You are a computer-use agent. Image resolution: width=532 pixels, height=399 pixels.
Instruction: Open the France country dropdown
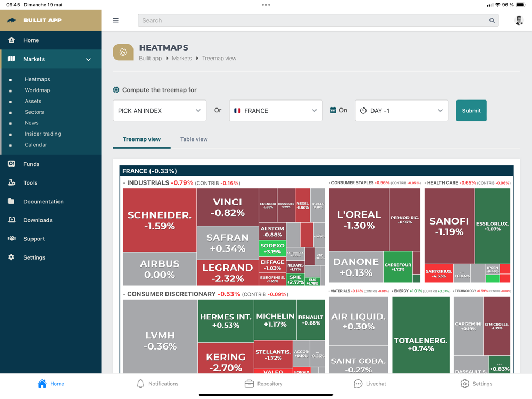tap(276, 111)
